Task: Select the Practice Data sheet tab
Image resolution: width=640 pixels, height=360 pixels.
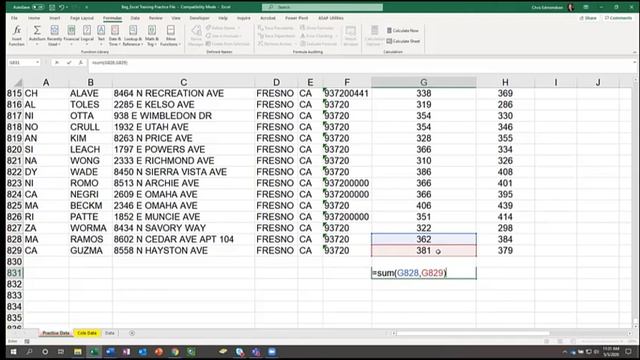Action: (x=56, y=333)
